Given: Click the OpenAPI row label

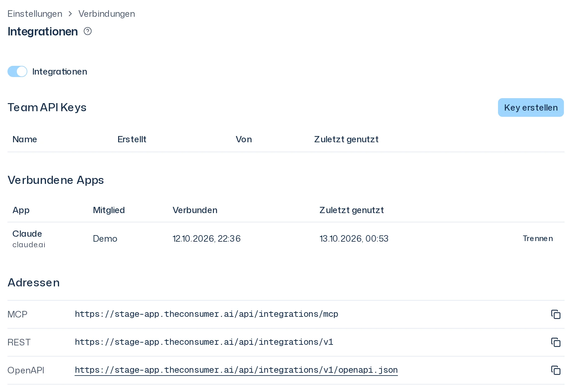Looking at the screenshot, I should [x=26, y=370].
